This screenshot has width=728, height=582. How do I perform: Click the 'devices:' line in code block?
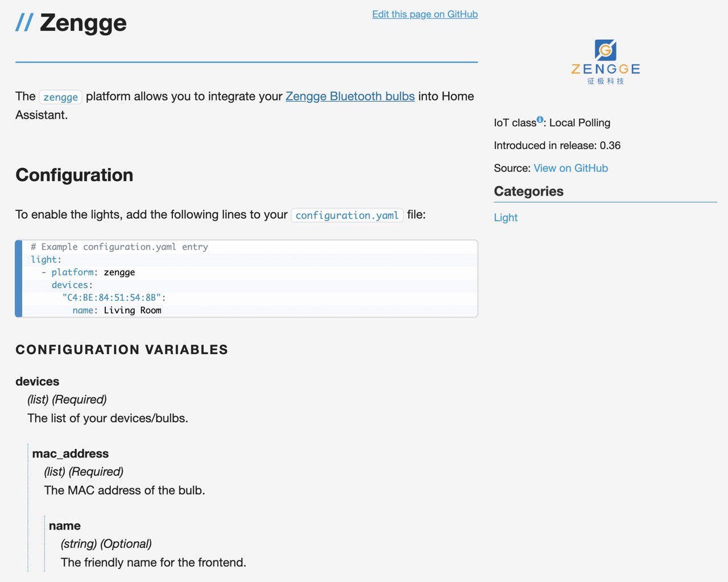point(72,285)
